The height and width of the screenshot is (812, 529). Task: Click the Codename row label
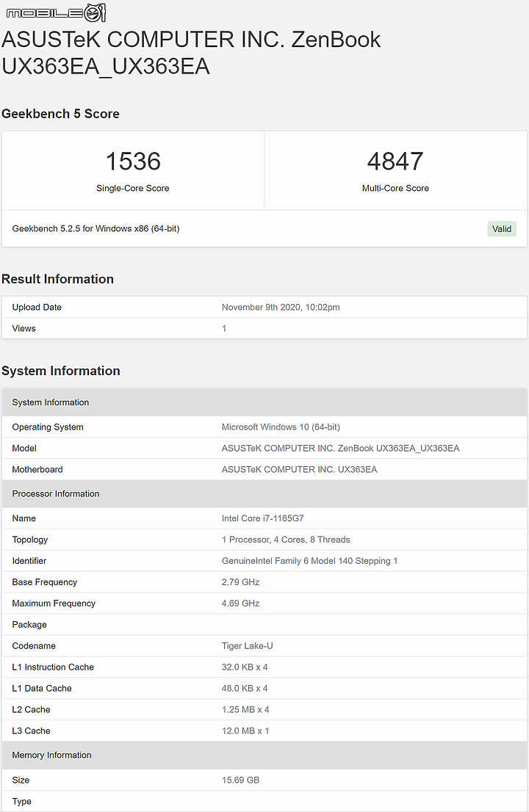[34, 646]
